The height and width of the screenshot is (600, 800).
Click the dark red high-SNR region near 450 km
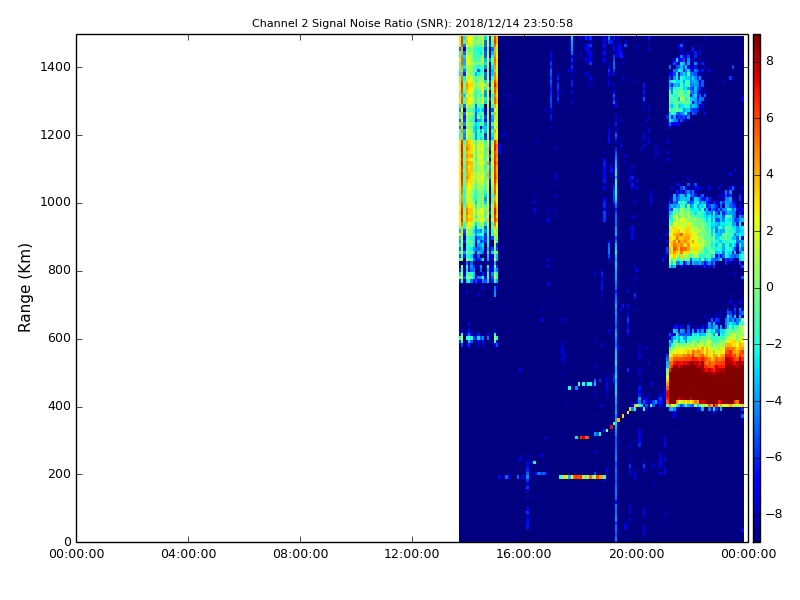click(705, 383)
